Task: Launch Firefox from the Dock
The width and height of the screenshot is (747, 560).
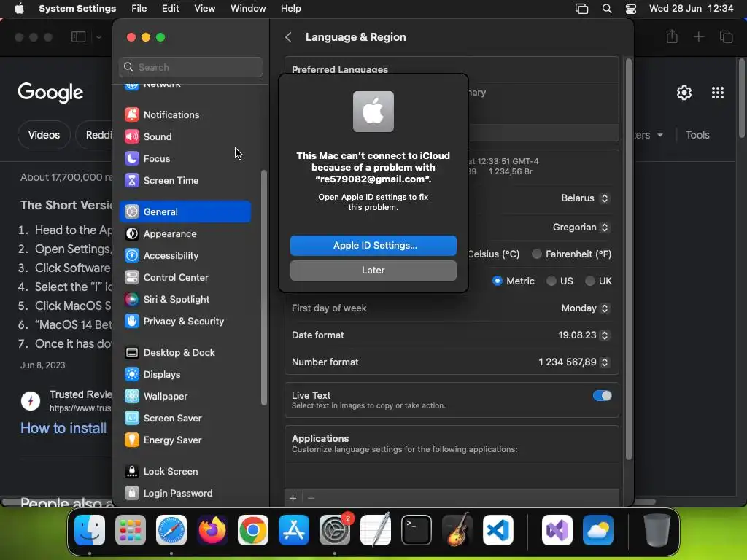Action: (x=212, y=530)
